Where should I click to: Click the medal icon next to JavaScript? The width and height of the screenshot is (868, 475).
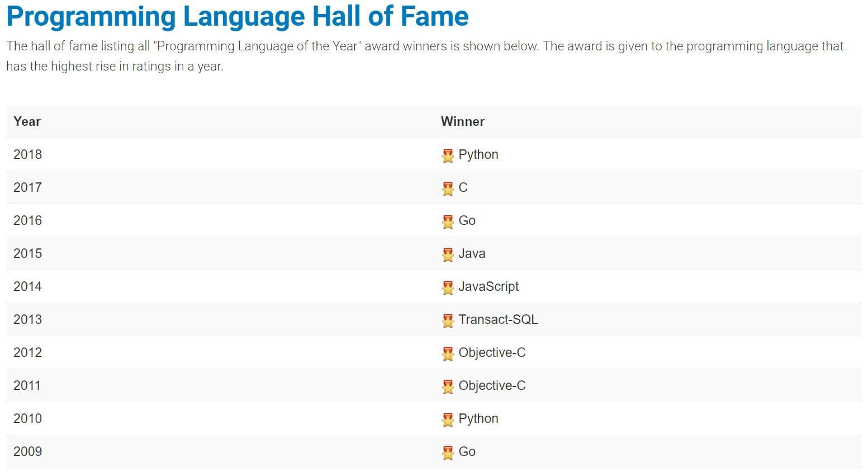(448, 288)
